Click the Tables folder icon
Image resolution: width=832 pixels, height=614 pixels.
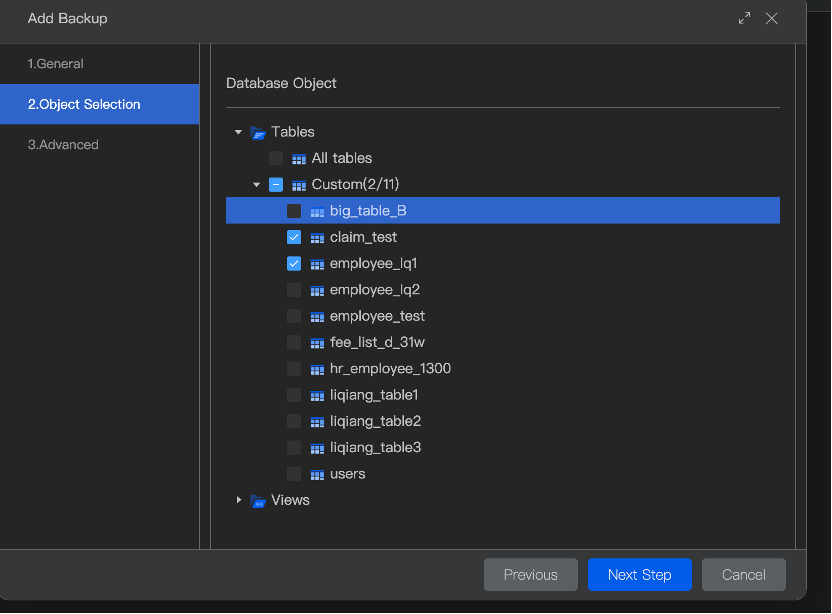(258, 132)
